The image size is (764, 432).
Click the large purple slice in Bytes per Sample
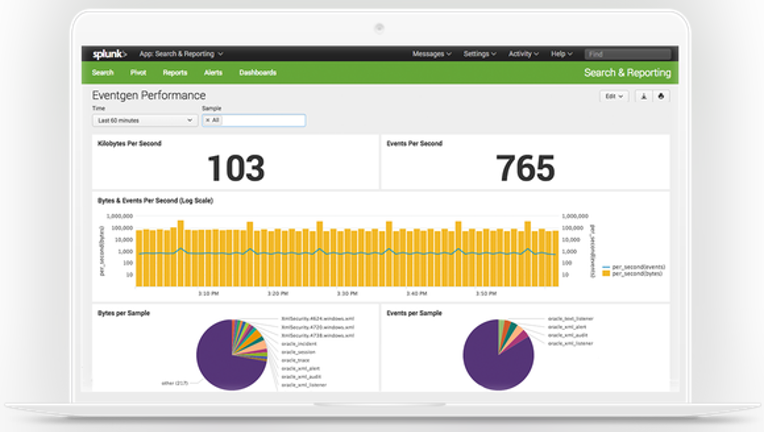pos(219,363)
